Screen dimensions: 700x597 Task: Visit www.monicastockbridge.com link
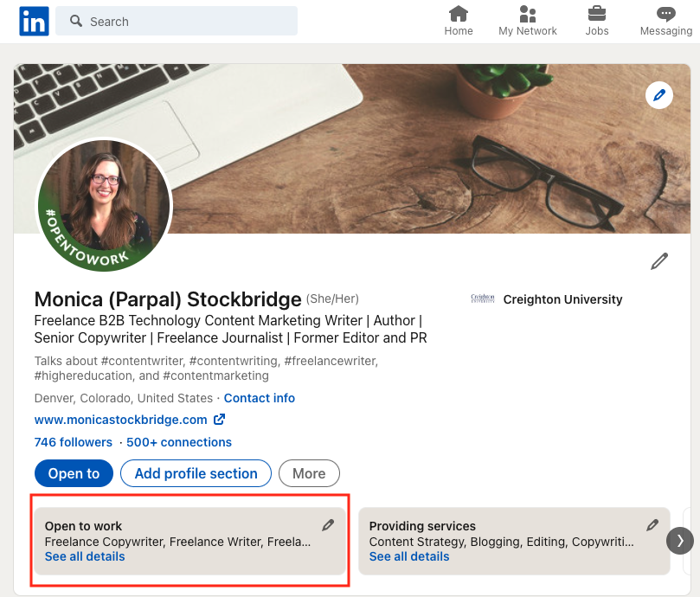point(120,420)
